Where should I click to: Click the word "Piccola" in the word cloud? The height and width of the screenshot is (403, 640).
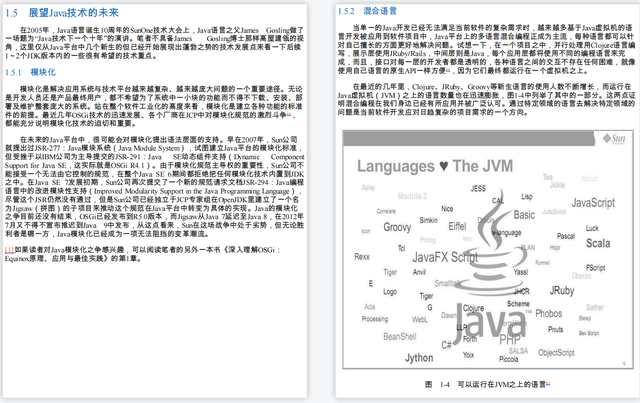(509, 359)
